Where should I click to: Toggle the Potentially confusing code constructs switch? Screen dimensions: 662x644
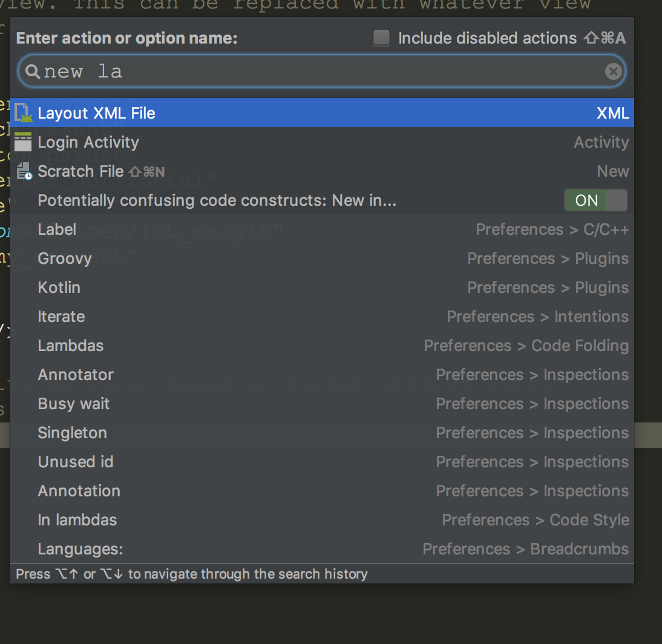pos(595,200)
